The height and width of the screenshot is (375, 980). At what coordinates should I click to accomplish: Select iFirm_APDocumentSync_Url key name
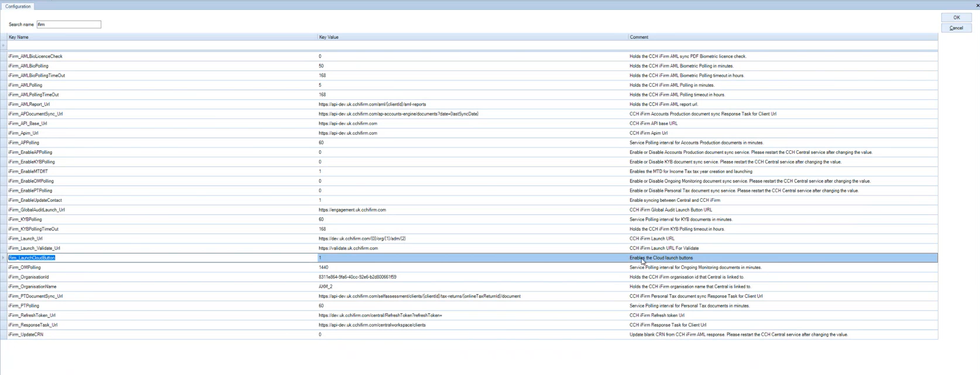coord(35,114)
